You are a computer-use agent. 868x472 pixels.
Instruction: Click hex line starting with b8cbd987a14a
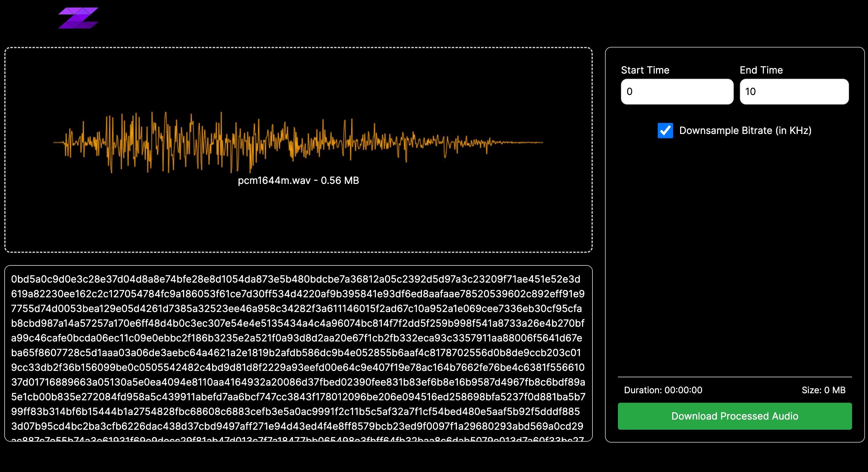point(298,323)
